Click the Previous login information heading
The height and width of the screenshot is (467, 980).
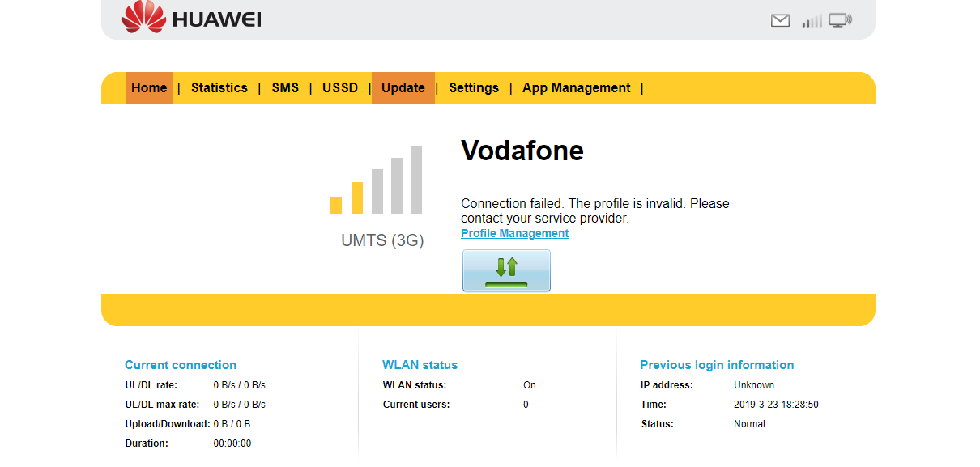coord(717,365)
